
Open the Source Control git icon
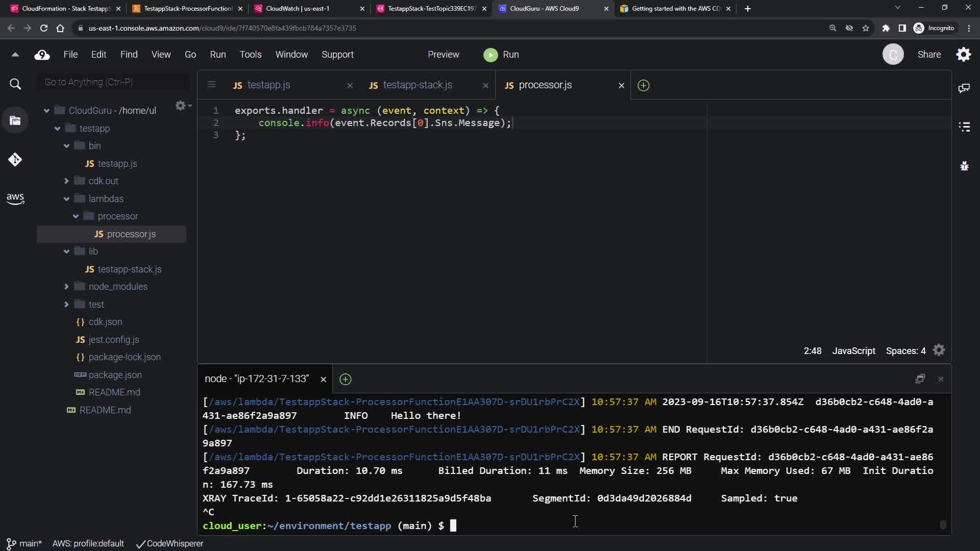point(15,160)
